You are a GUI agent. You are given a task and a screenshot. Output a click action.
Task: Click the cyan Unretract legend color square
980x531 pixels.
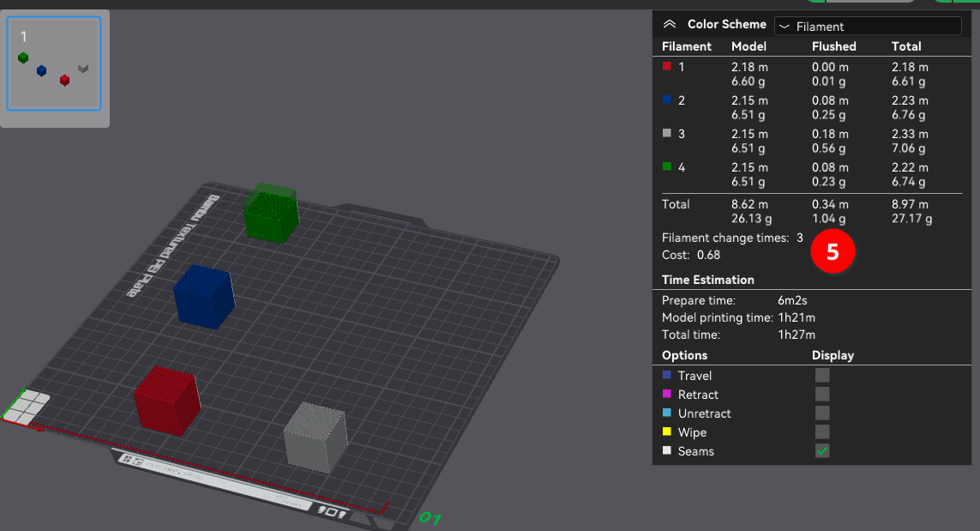pyautogui.click(x=667, y=413)
